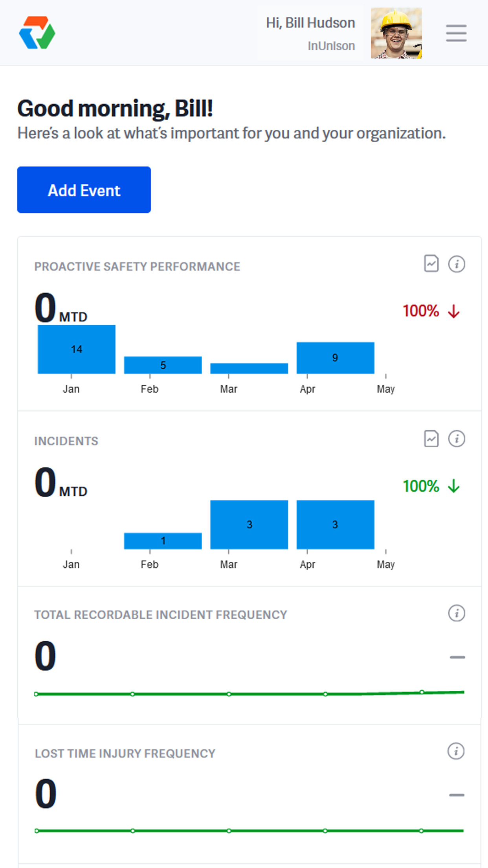Show info for Incidents card
488x868 pixels.
[457, 439]
